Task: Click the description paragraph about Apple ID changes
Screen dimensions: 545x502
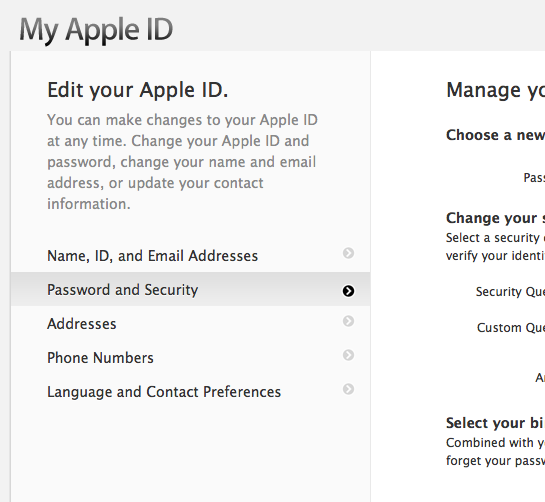Action: point(182,162)
